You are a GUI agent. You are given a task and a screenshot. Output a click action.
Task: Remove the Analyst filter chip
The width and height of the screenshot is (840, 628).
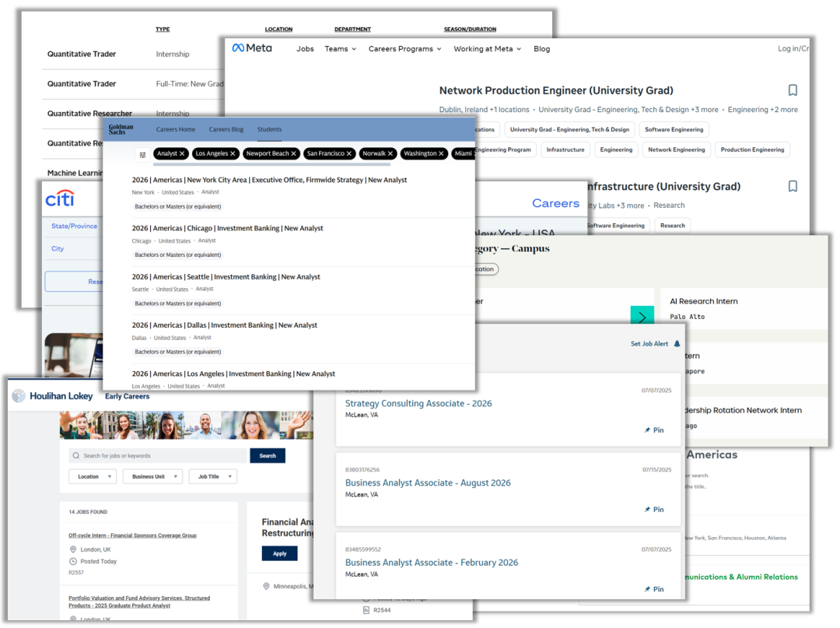pyautogui.click(x=182, y=154)
